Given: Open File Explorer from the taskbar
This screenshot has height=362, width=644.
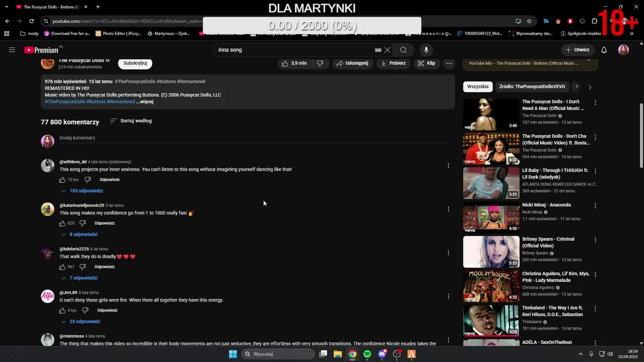Looking at the screenshot, I should pyautogui.click(x=338, y=354).
